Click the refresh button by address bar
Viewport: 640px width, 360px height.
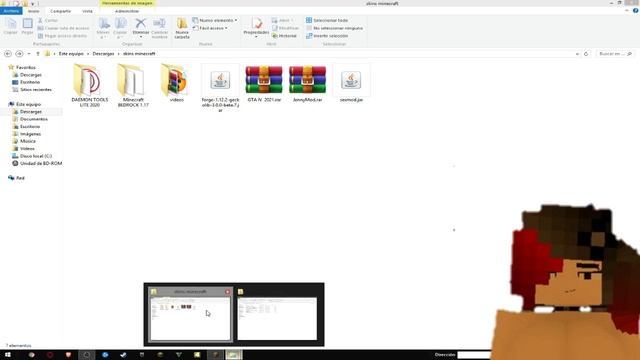(586, 54)
